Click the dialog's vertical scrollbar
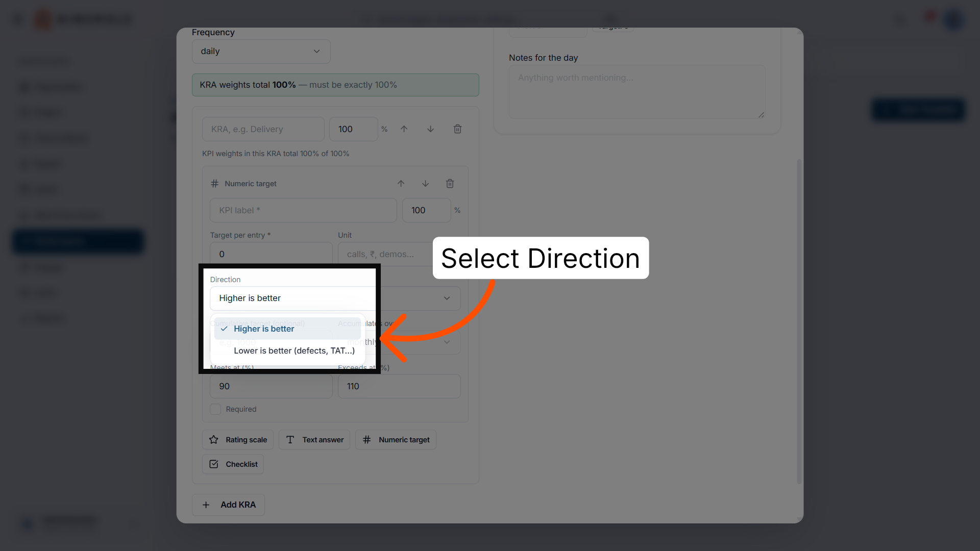 click(799, 321)
